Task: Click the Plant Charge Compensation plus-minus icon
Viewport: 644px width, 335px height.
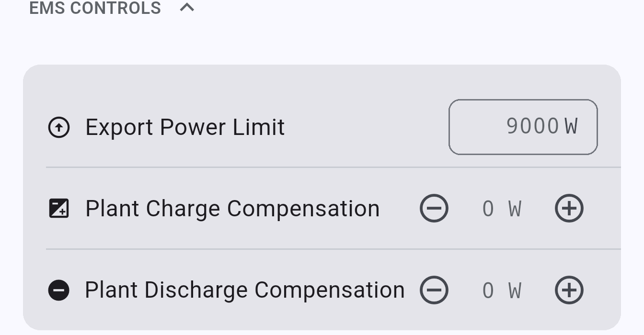Action: tap(59, 209)
